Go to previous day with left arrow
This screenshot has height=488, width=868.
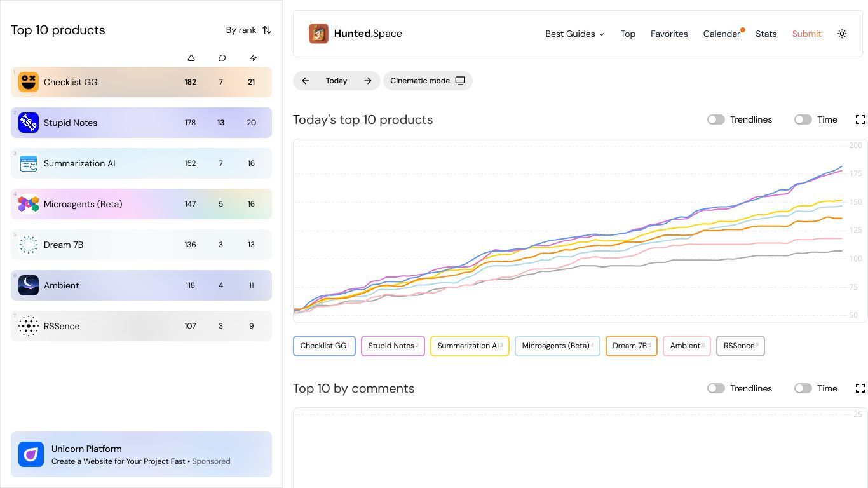(306, 81)
